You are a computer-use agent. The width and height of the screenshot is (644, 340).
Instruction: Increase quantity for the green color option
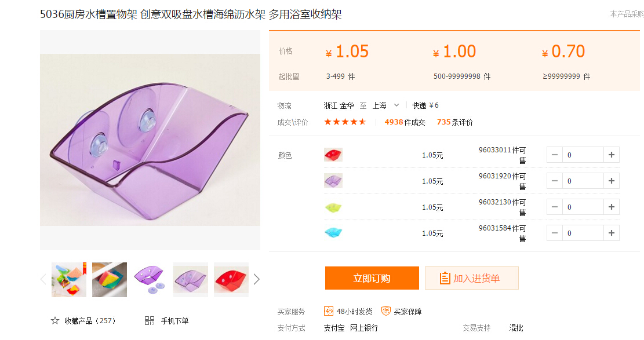point(612,207)
